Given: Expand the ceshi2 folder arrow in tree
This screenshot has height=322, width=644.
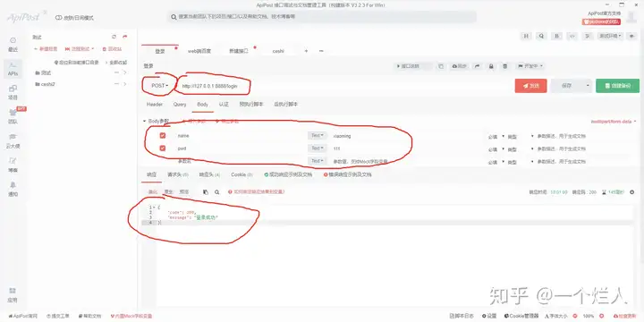Looking at the screenshot, I should point(125,84).
